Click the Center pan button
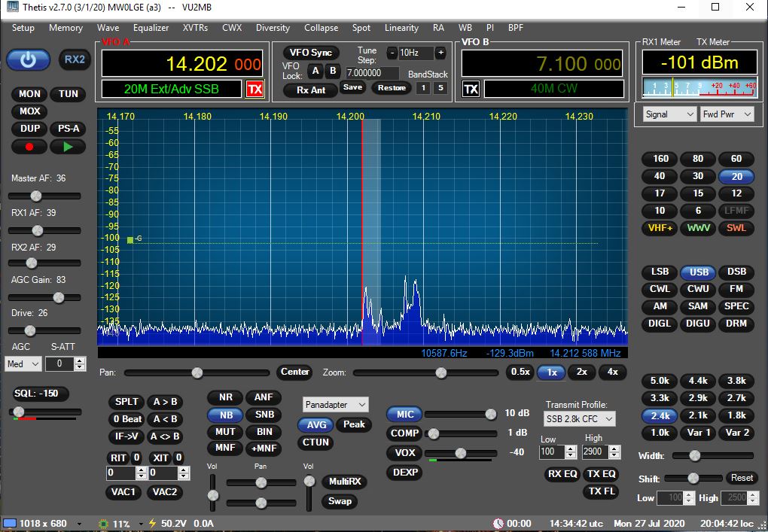This screenshot has height=532, width=768. point(295,372)
